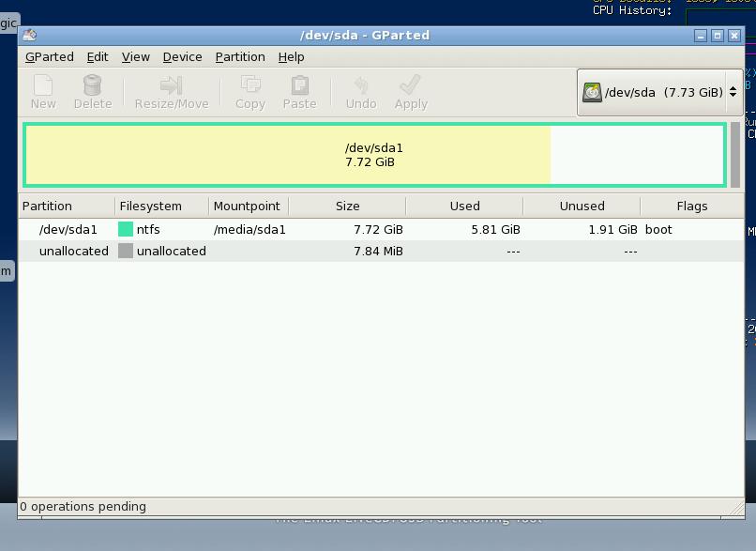The height and width of the screenshot is (551, 756).
Task: Click the Delete partition icon
Action: tap(93, 91)
